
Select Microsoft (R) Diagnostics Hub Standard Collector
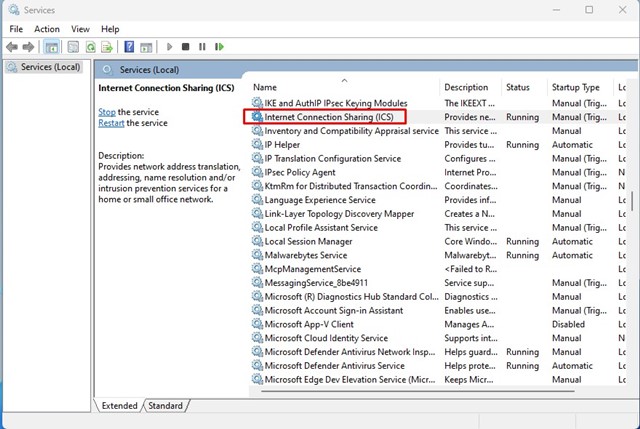351,297
